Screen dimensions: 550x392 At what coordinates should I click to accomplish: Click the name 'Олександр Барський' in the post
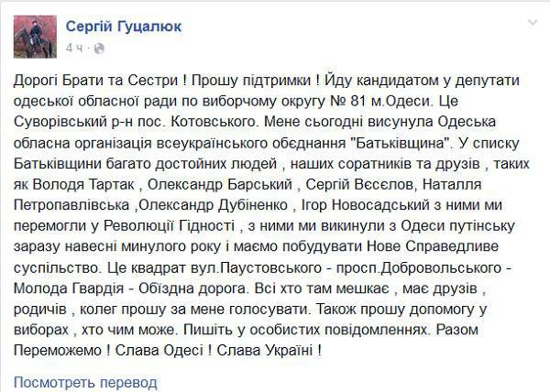220,185
